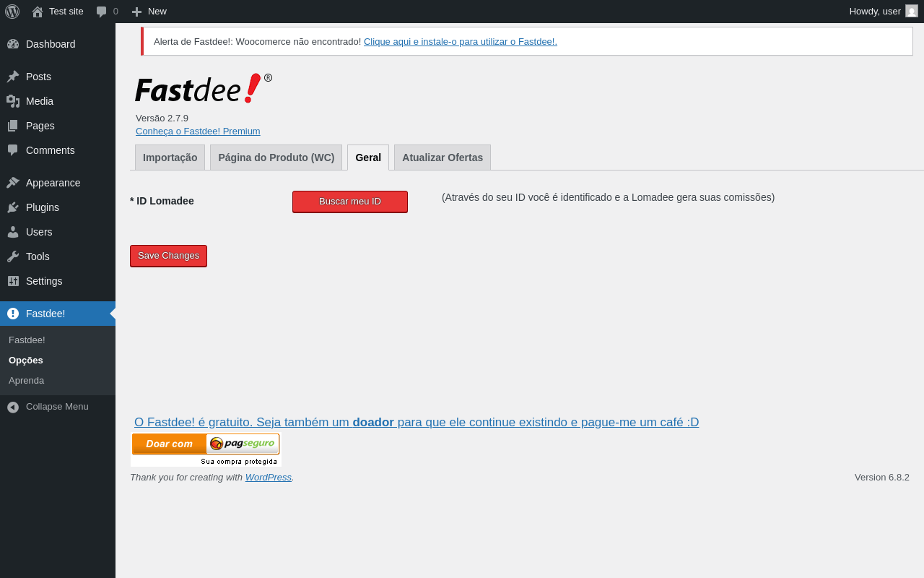The height and width of the screenshot is (578, 924).
Task: Click the PagSeguro logo on the donate button
Action: coord(243,444)
